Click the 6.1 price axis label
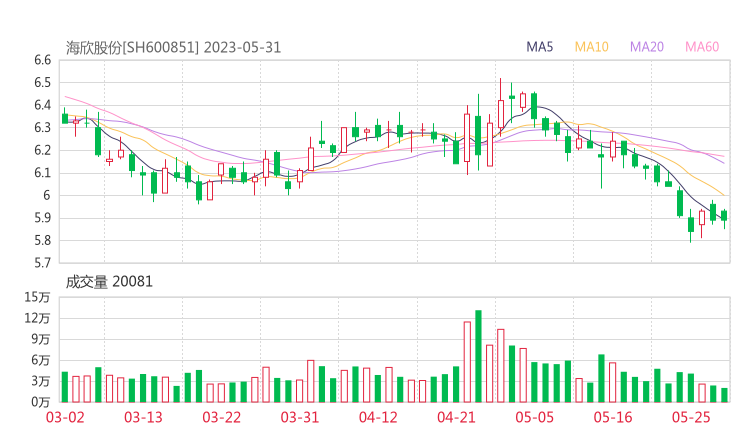This screenshot has height=440, width=740. (x=42, y=173)
